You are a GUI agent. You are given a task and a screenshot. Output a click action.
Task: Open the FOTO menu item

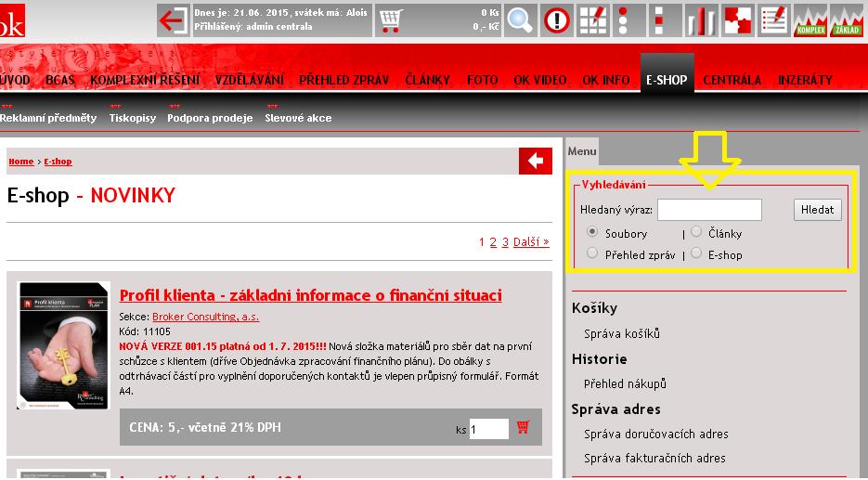pos(482,80)
